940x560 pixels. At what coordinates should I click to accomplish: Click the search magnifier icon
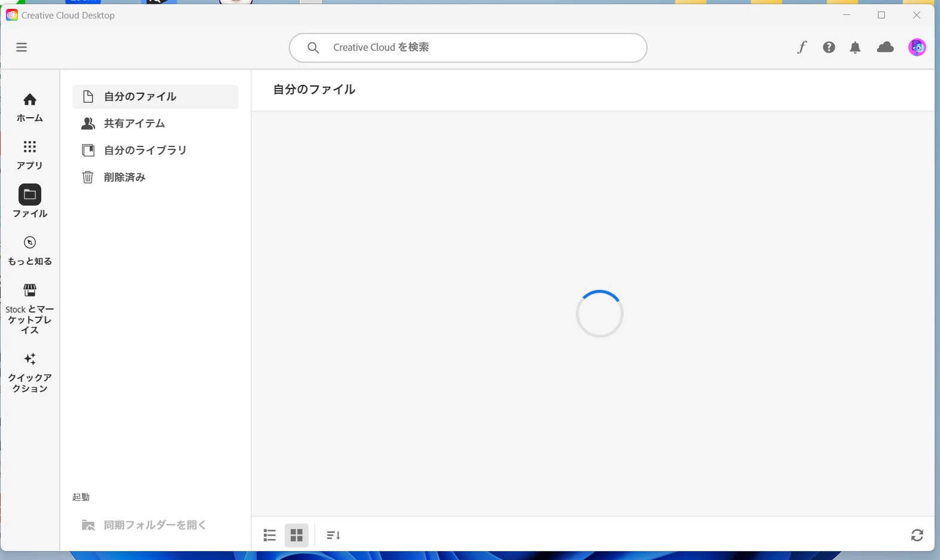pyautogui.click(x=313, y=48)
